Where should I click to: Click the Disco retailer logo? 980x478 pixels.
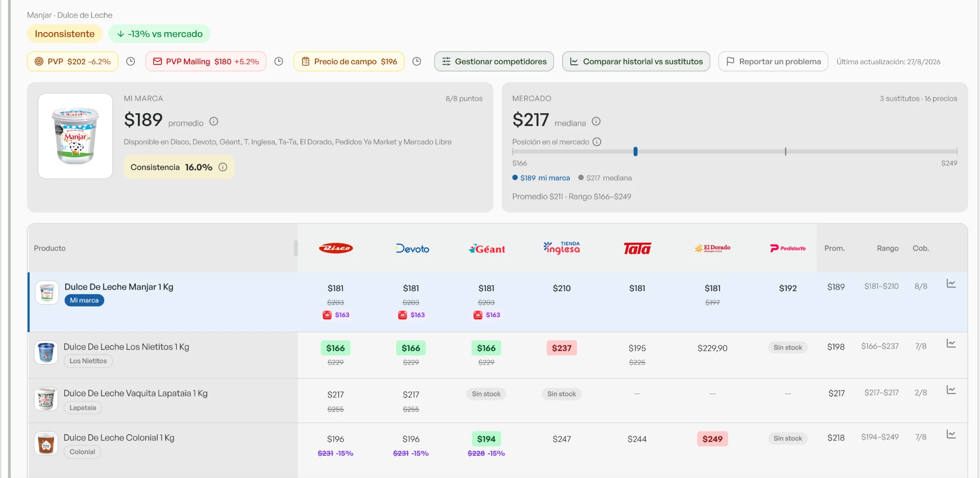336,248
